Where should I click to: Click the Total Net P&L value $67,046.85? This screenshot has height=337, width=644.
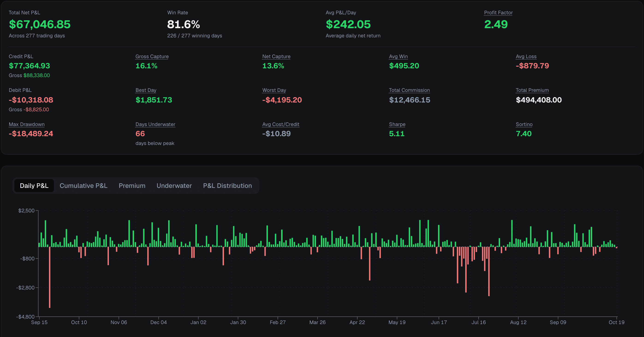point(40,24)
